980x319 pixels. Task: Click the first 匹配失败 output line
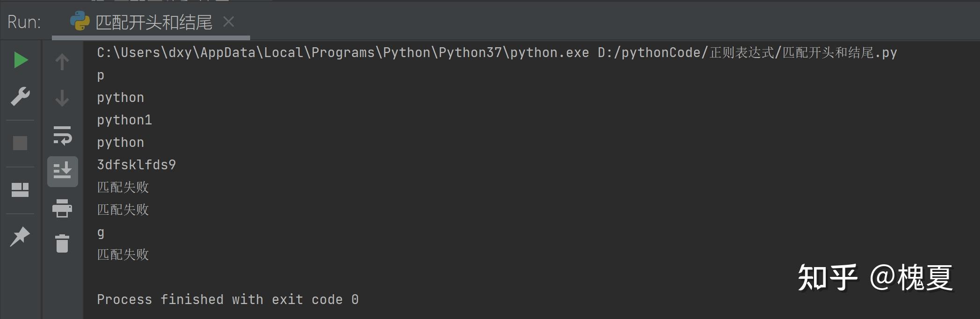123,188
